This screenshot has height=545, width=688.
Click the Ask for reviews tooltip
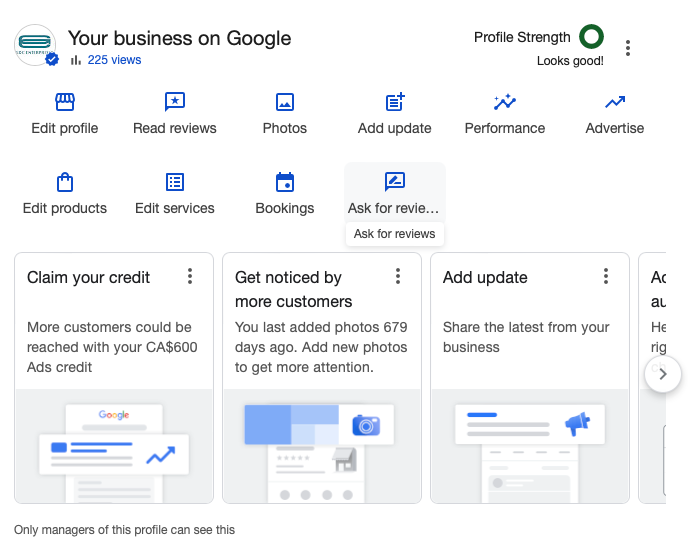(395, 234)
